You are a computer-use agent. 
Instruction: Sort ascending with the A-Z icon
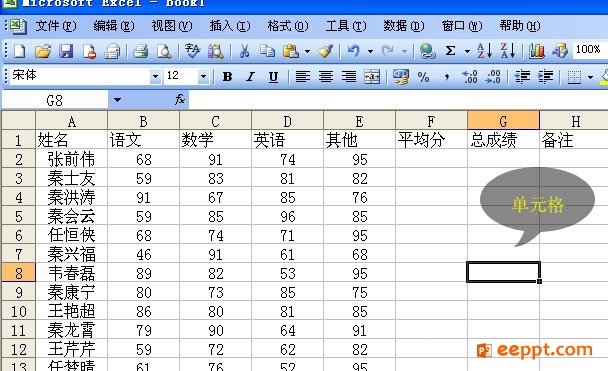click(484, 51)
